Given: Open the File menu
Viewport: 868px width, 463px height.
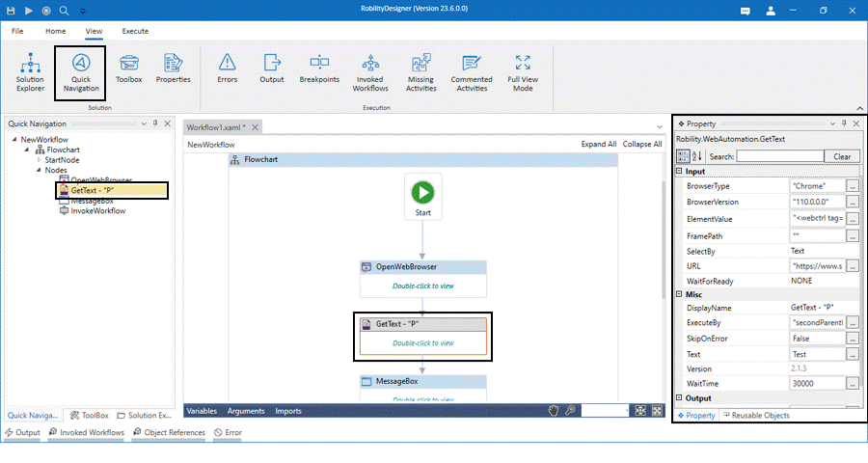Looking at the screenshot, I should point(17,31).
